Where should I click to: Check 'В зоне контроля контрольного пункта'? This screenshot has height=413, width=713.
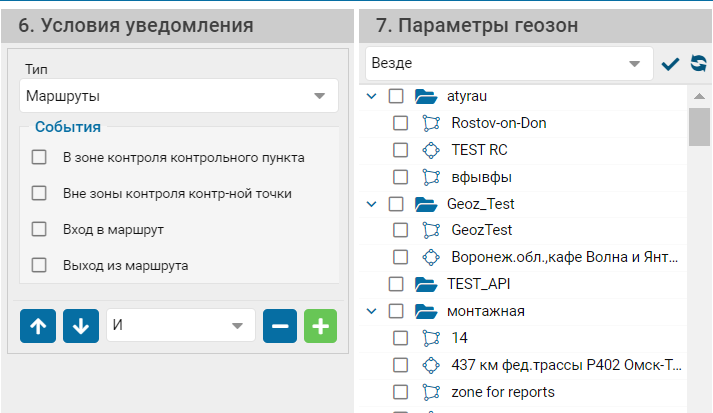[39, 157]
